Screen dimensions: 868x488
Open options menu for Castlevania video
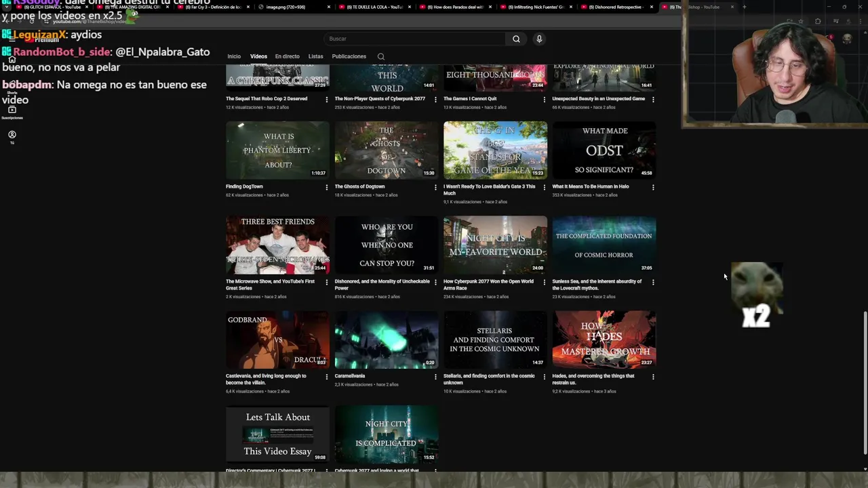pyautogui.click(x=326, y=377)
